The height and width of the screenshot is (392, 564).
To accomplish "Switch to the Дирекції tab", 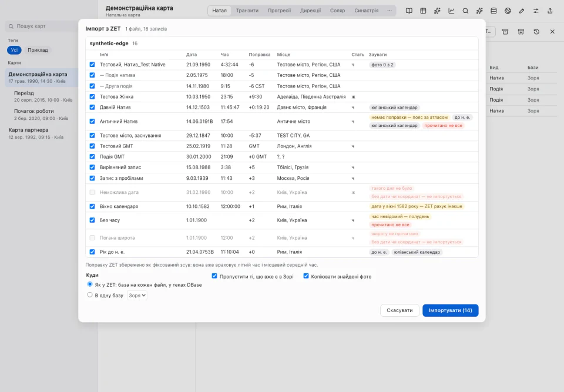I will coord(310,11).
